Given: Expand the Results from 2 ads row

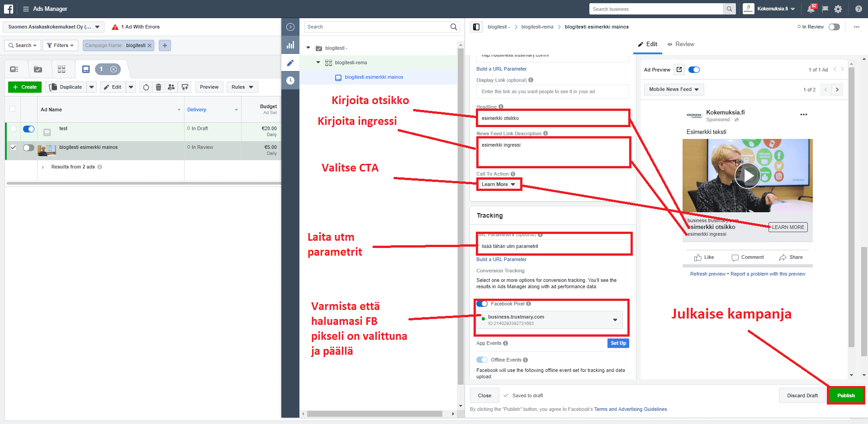Looking at the screenshot, I should (x=43, y=167).
